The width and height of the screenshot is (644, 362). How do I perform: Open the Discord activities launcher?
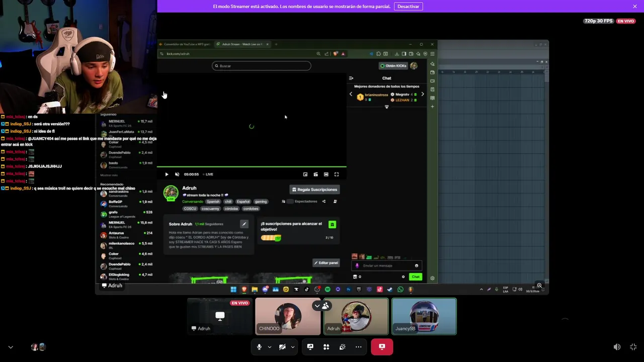326,347
